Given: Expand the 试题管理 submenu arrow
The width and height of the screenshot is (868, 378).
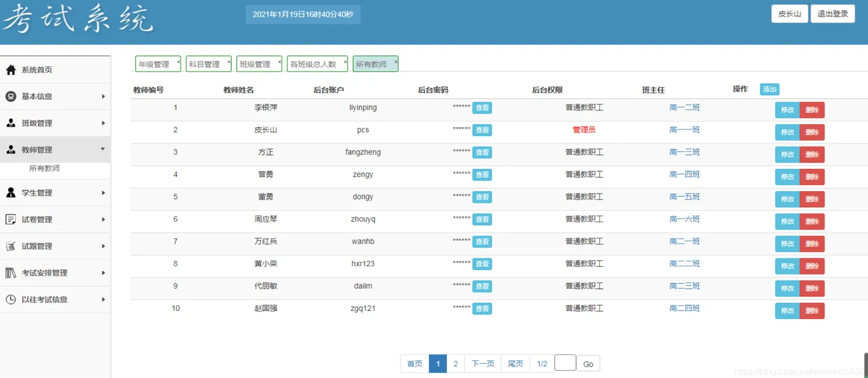Looking at the screenshot, I should [x=104, y=246].
